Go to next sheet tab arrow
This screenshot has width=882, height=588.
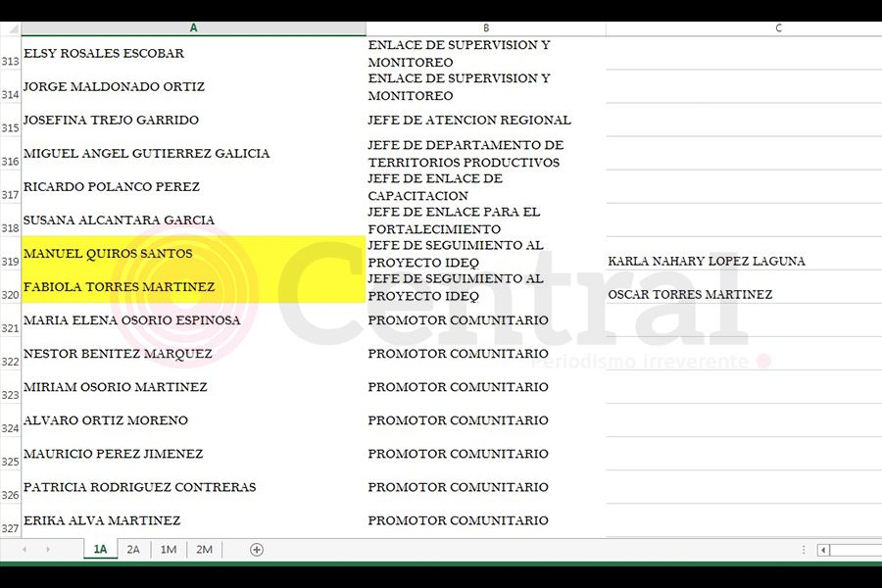[48, 549]
